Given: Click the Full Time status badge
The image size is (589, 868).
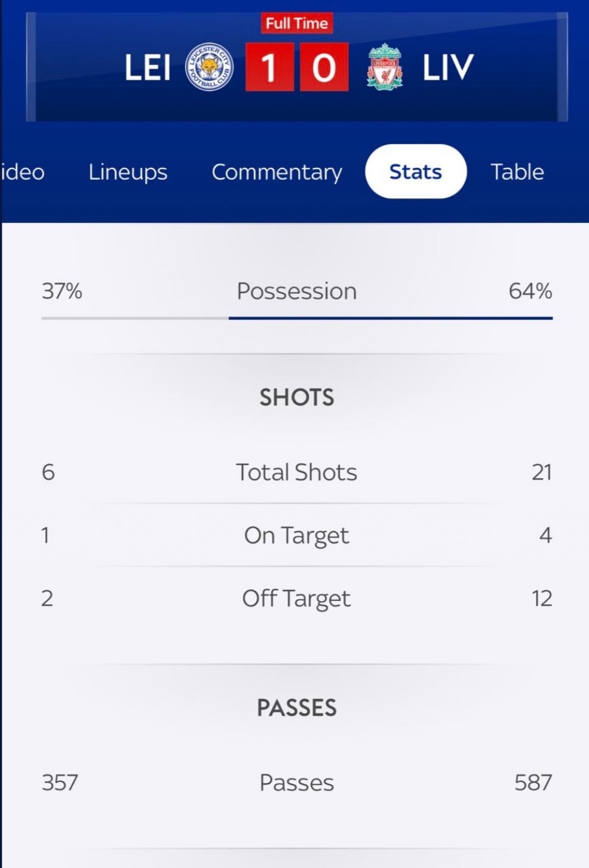Looking at the screenshot, I should [297, 23].
